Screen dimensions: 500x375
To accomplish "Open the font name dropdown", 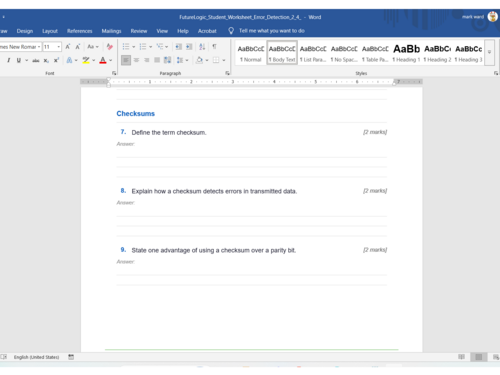I will [x=39, y=47].
